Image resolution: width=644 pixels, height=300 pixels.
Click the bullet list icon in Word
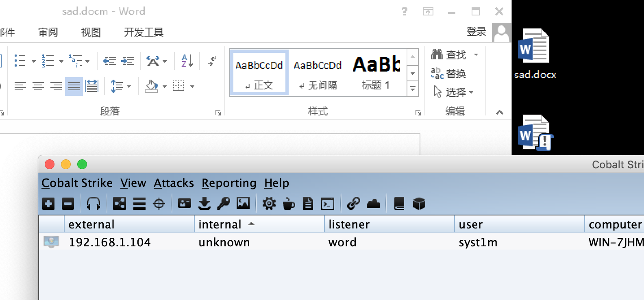point(20,61)
